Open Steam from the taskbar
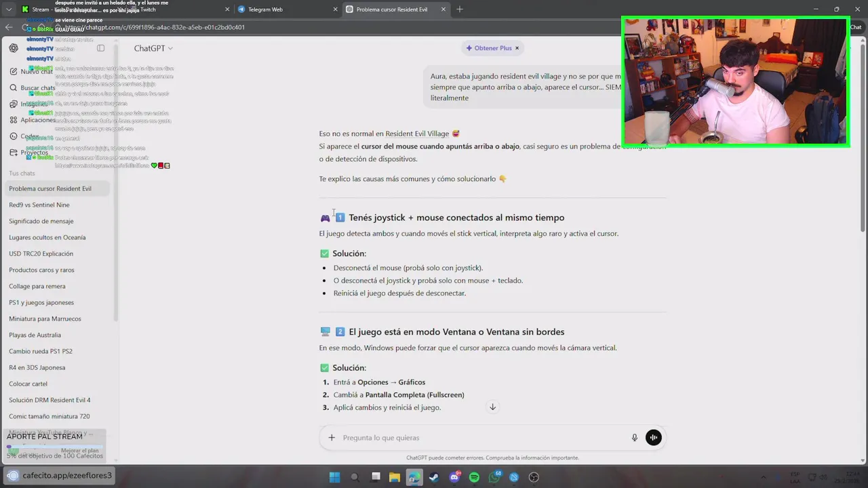 point(434,477)
